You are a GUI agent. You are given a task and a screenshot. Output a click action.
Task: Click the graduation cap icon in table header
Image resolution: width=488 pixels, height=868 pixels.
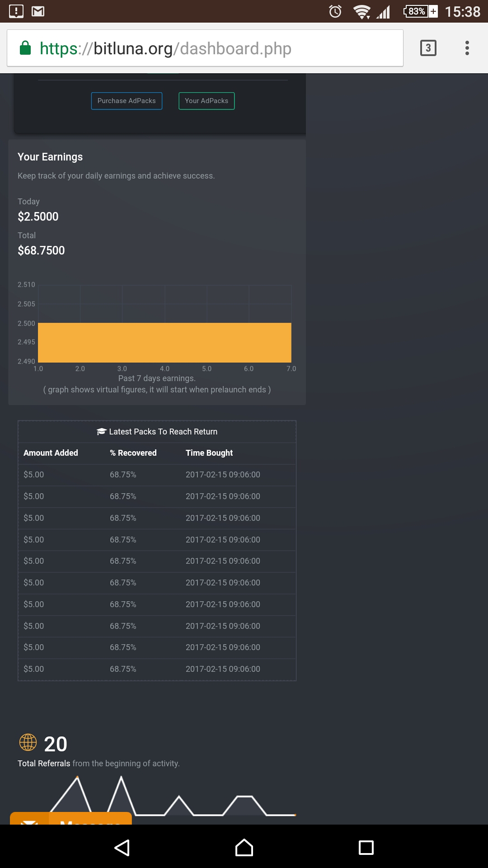click(101, 432)
